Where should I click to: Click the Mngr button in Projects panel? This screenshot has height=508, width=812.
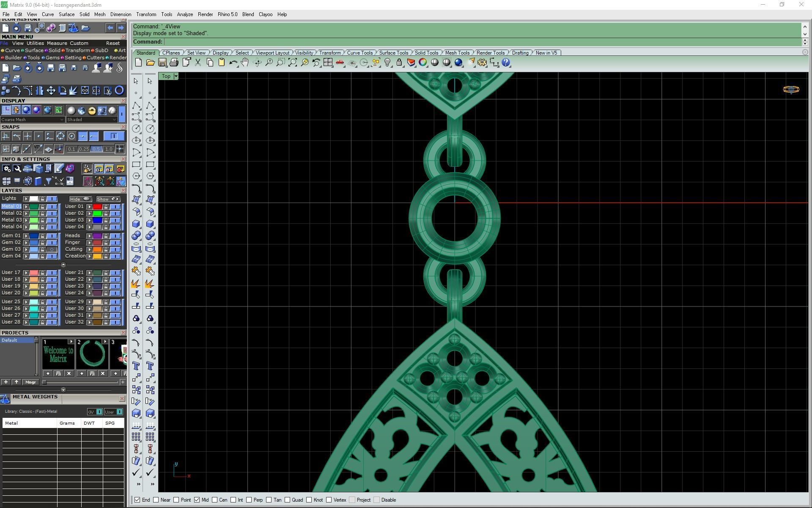pos(30,382)
